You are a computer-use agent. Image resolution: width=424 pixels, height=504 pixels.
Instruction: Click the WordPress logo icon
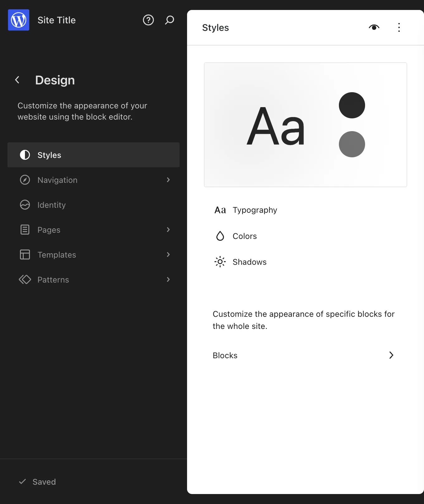(x=19, y=20)
